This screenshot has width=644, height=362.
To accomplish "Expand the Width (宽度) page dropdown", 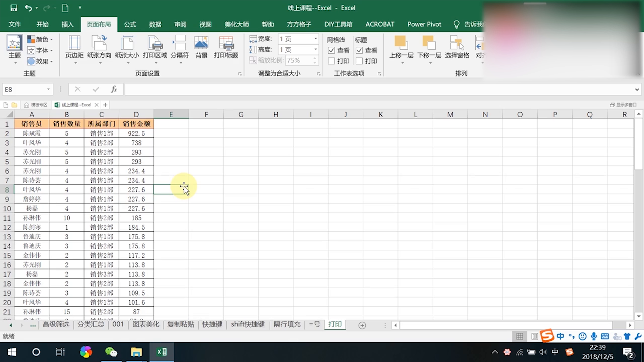I will coord(315,39).
